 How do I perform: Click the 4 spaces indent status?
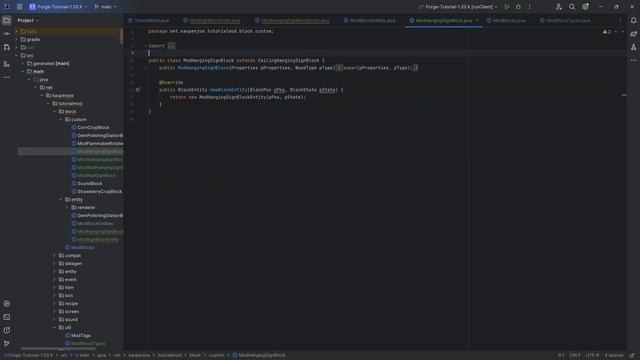coord(614,356)
